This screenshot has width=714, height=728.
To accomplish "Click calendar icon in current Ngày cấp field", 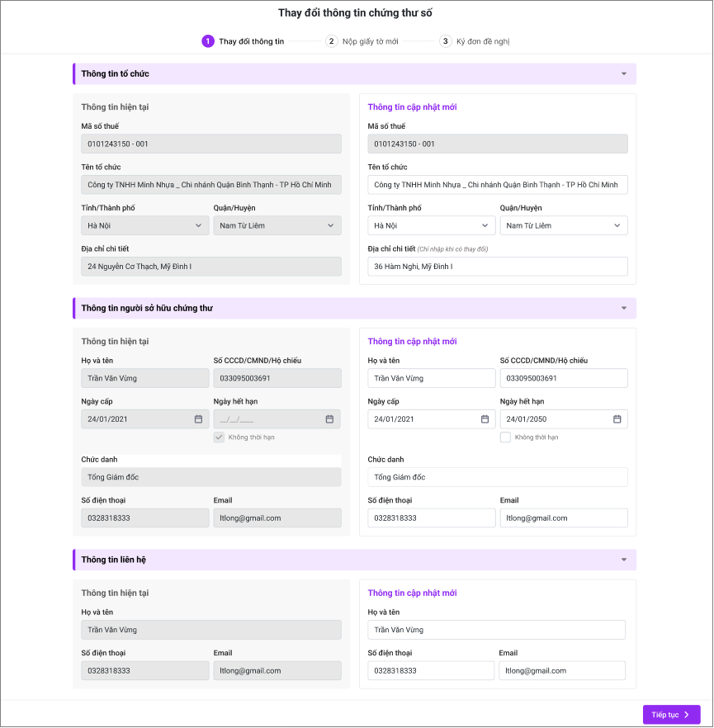I will (198, 418).
